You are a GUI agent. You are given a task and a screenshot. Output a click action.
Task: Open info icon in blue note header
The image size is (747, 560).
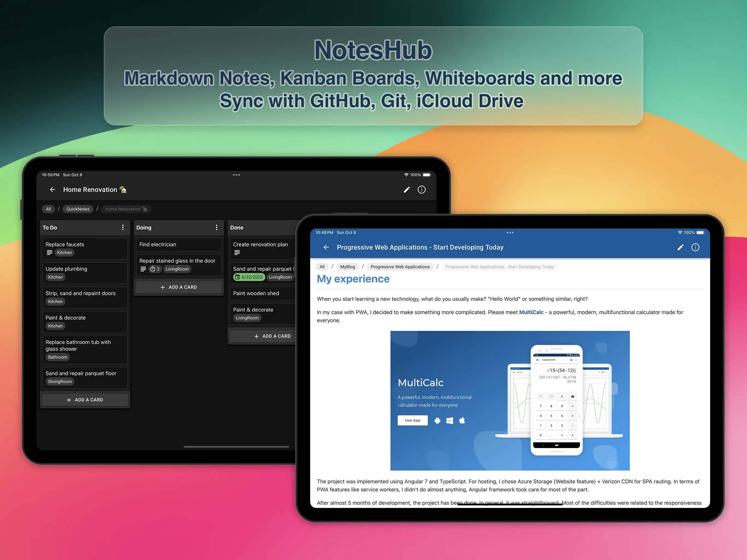pyautogui.click(x=695, y=247)
